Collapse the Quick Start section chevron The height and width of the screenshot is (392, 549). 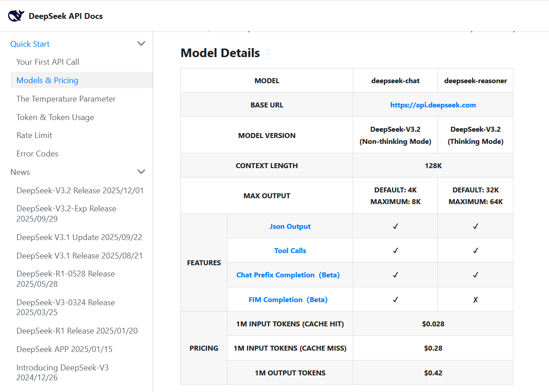[x=141, y=44]
